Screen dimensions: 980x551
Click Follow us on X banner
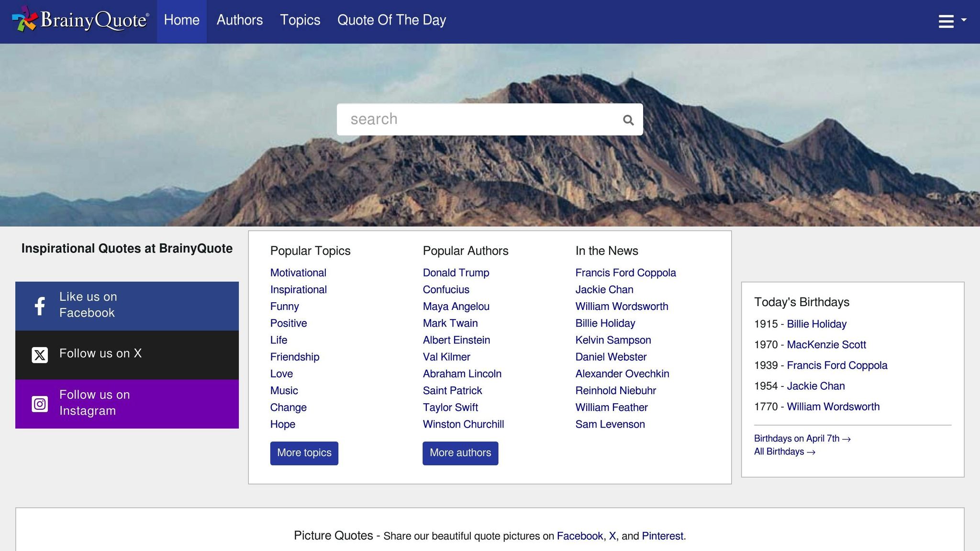[x=127, y=355]
